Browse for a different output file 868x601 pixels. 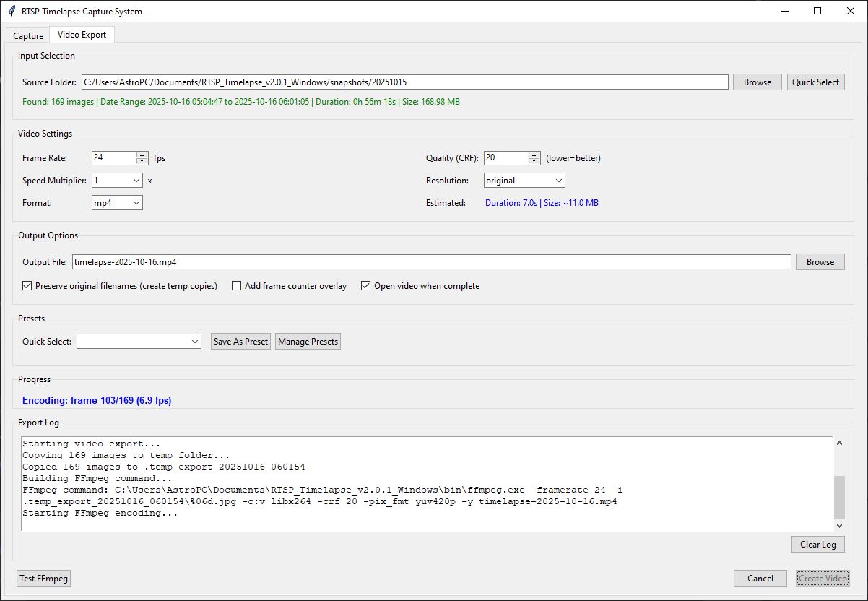(820, 261)
